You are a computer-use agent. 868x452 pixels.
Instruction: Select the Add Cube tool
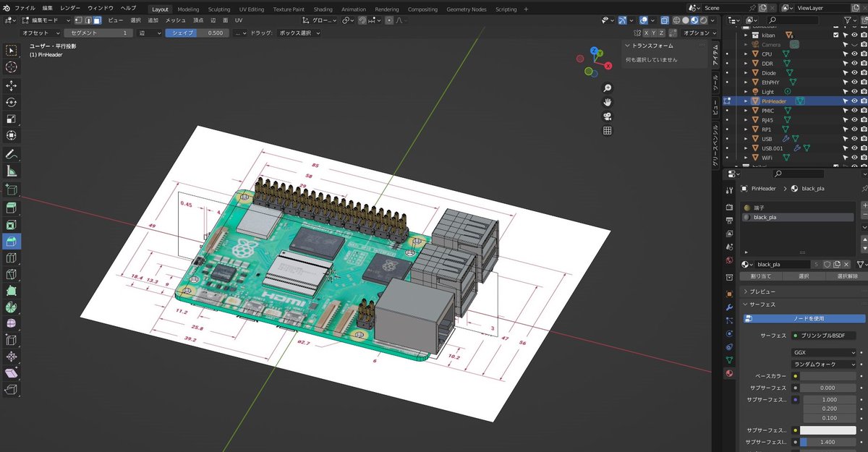[12, 189]
